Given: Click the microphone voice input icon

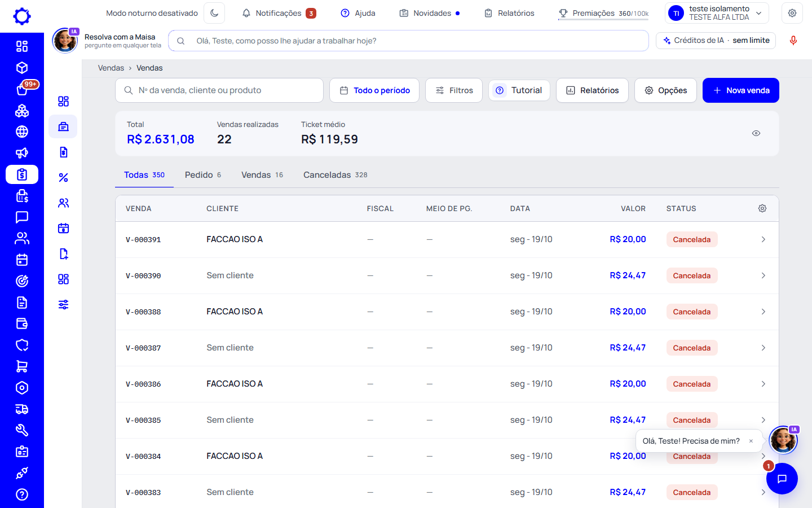Looking at the screenshot, I should [x=793, y=41].
